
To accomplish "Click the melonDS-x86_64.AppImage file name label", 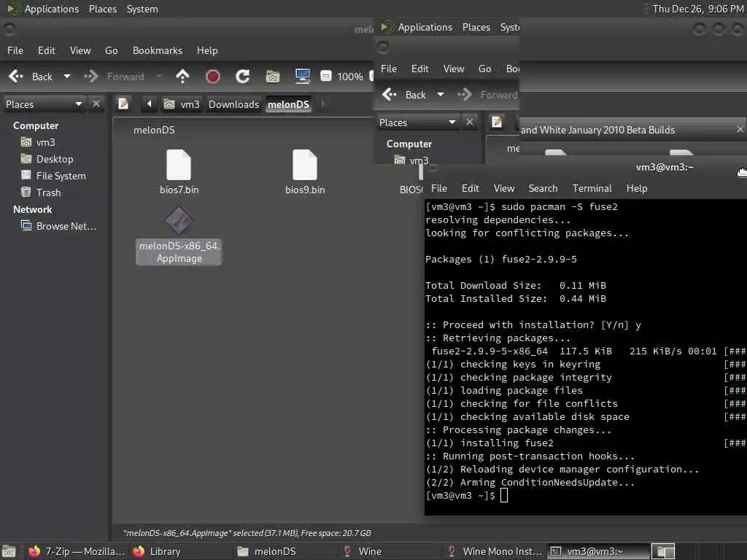I will (179, 252).
